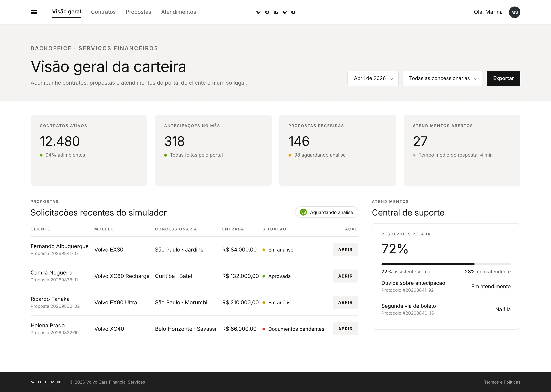Open Segunda via de boleto ticket
Screen dimensions: 551x392
click(x=446, y=310)
